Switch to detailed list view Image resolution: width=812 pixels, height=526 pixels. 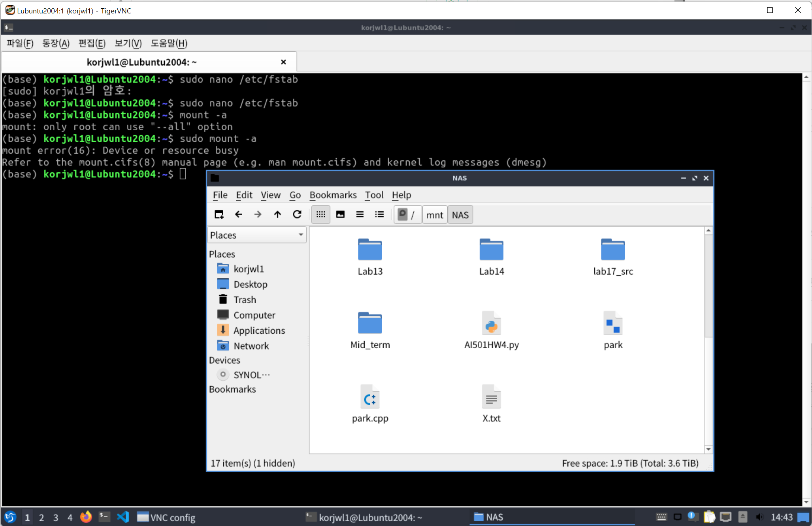[x=379, y=214]
